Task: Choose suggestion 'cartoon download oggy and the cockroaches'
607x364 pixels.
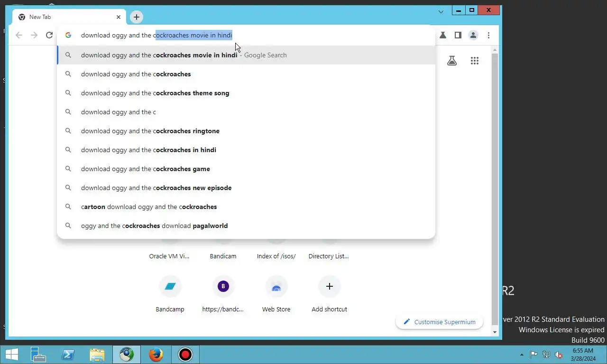Action: pyautogui.click(x=246, y=207)
